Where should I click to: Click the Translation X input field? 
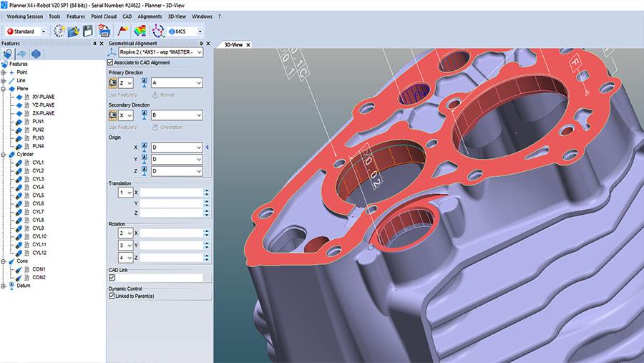[x=172, y=193]
